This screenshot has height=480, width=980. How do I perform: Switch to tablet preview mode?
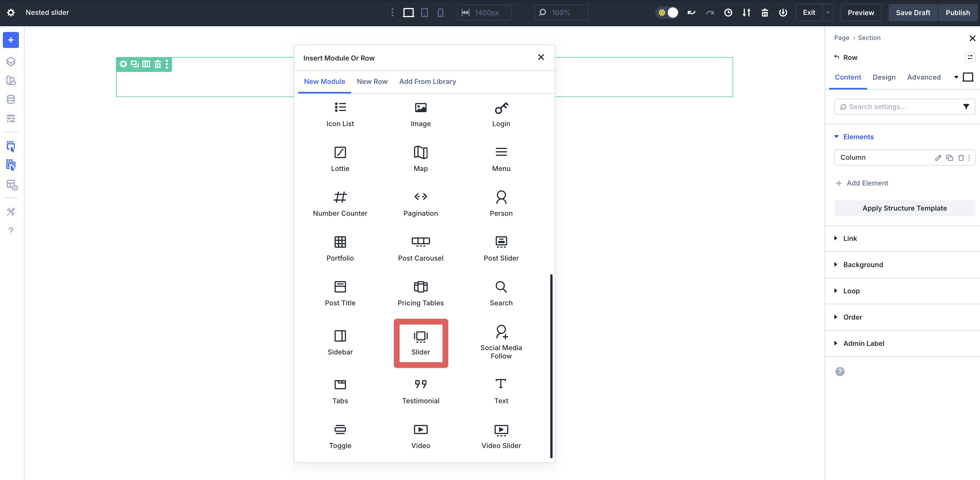[424, 13]
